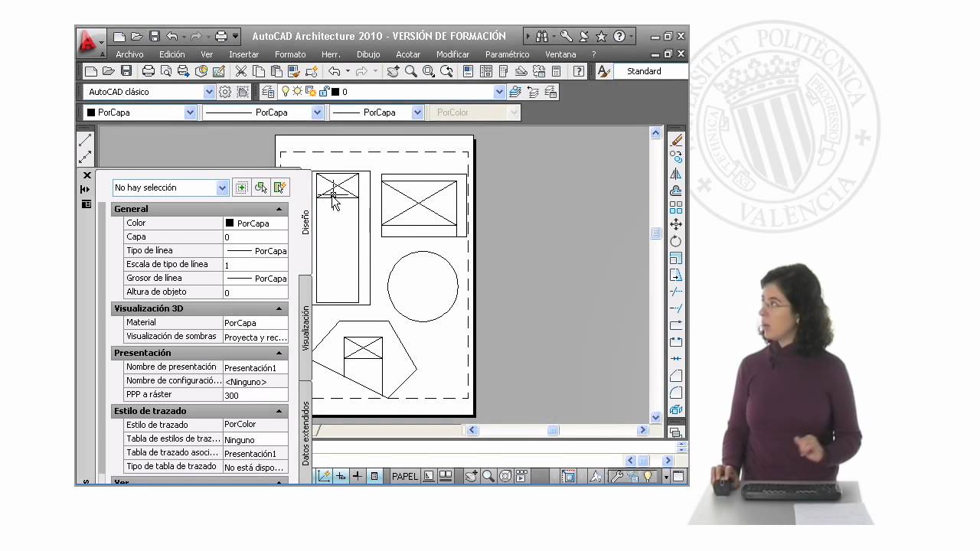
Task: Open the Archivo menu
Action: point(129,54)
